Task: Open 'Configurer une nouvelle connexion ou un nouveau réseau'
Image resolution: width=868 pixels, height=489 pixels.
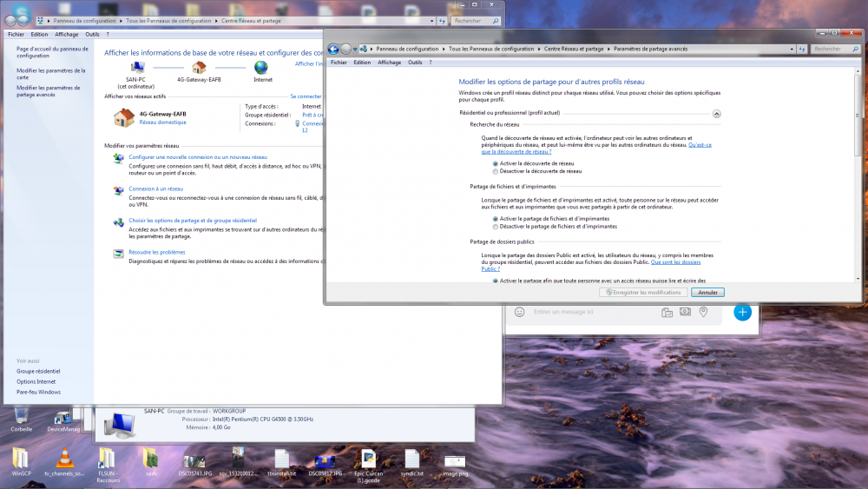Action: pyautogui.click(x=198, y=157)
